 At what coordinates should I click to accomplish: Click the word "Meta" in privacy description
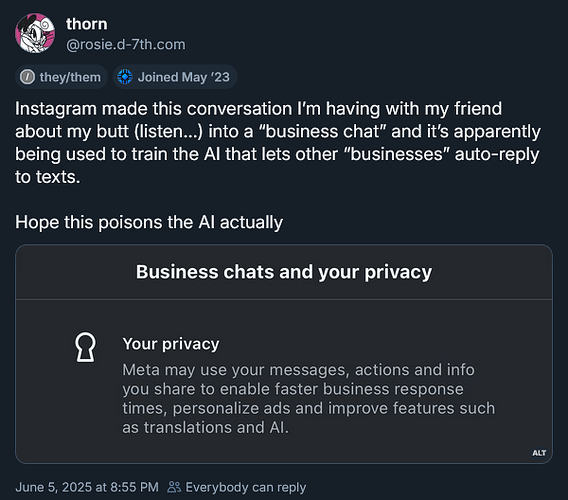[x=141, y=370]
